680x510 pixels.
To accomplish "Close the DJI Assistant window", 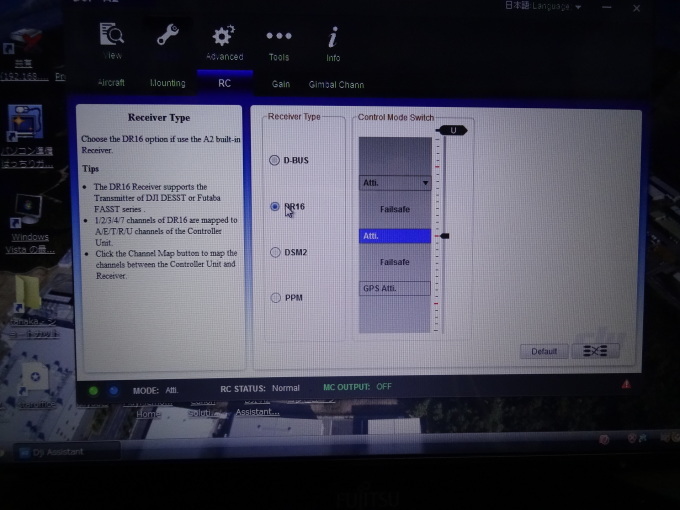I will [x=636, y=8].
